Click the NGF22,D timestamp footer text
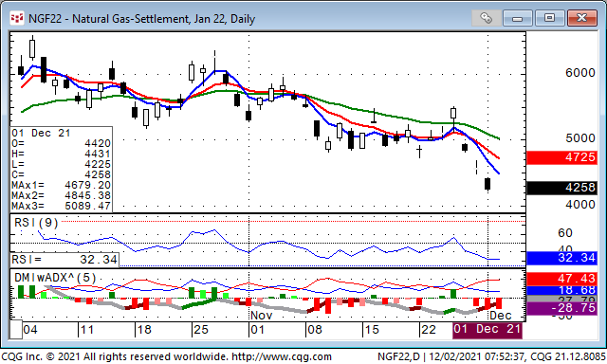 tap(491, 356)
